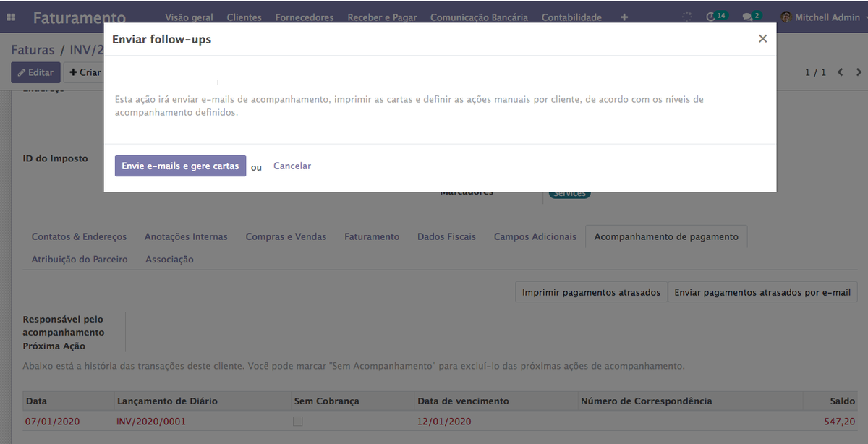Switch to the Contatos & Endereços tab

pos(79,236)
